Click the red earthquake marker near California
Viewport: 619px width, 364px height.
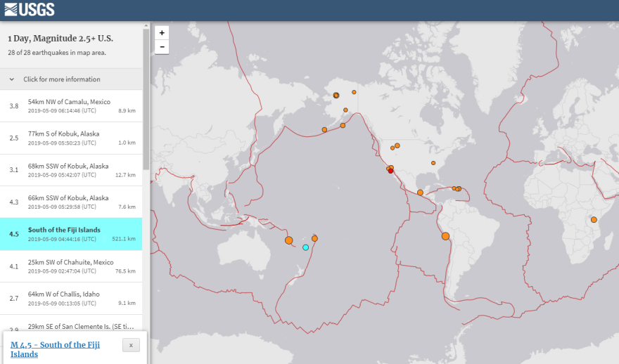coord(390,171)
